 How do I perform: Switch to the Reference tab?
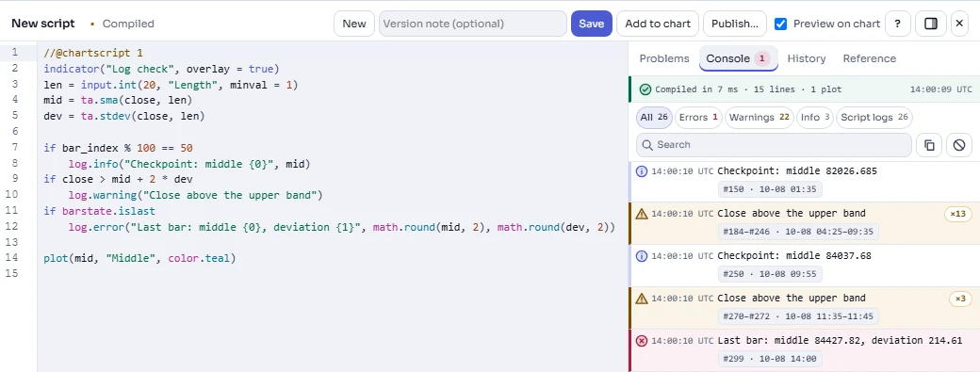(870, 58)
